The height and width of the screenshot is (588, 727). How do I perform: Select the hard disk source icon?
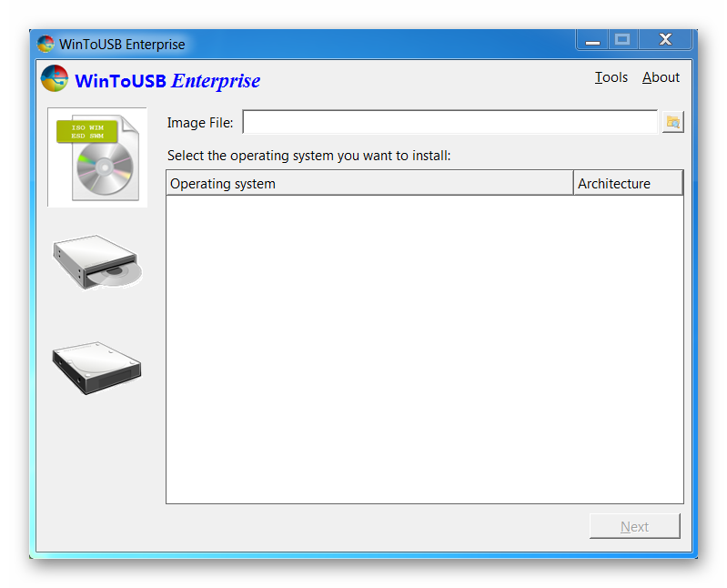pos(96,369)
